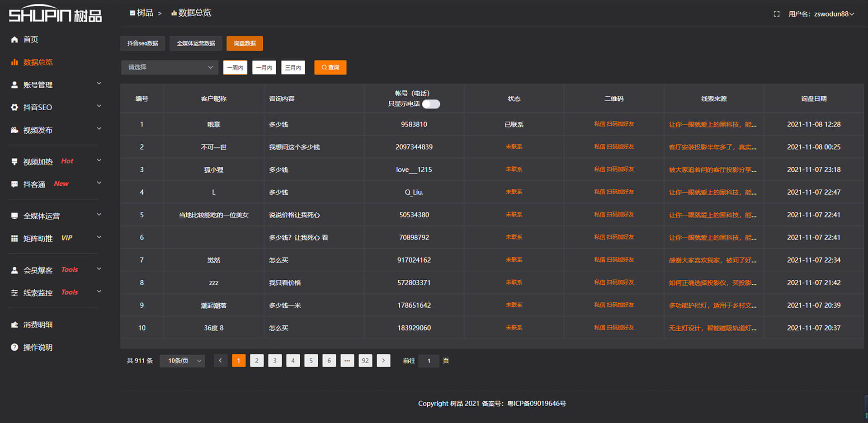Click the bar chart icon for 数据总览
Screen dimensions: 868x423
click(14, 62)
